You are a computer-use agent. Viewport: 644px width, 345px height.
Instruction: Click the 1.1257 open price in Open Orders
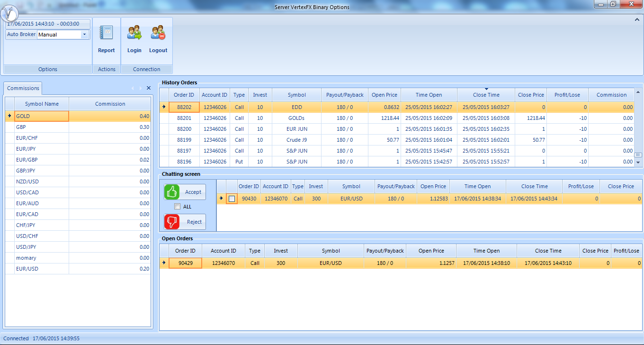[x=431, y=263]
